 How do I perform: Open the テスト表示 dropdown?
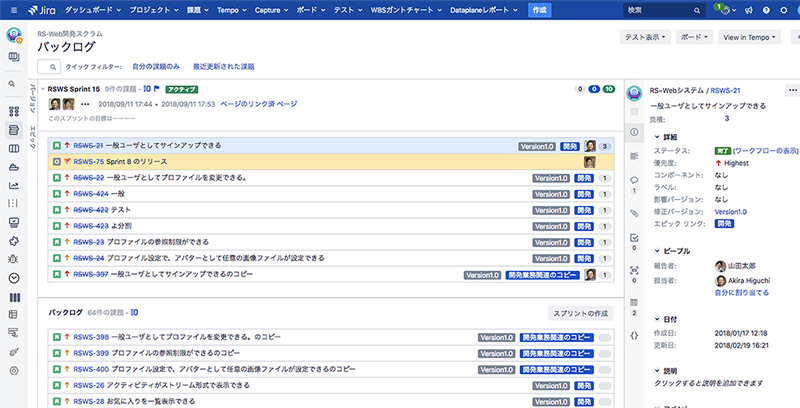645,37
